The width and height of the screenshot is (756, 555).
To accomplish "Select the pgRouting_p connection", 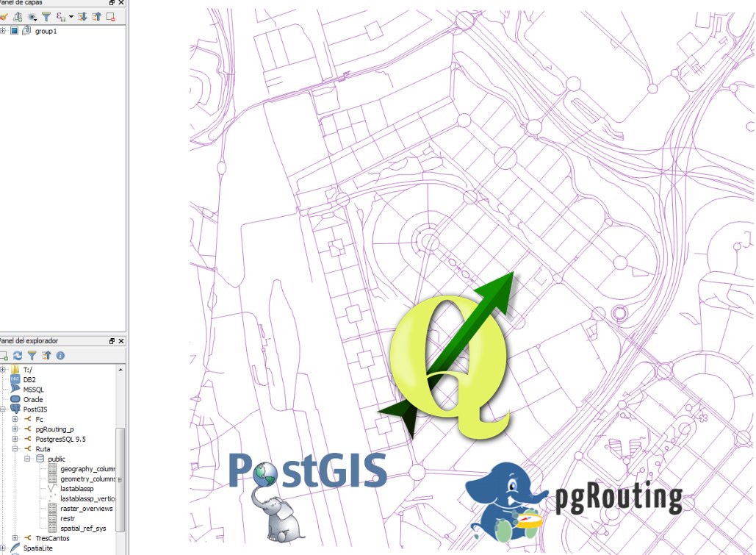I will coord(54,429).
